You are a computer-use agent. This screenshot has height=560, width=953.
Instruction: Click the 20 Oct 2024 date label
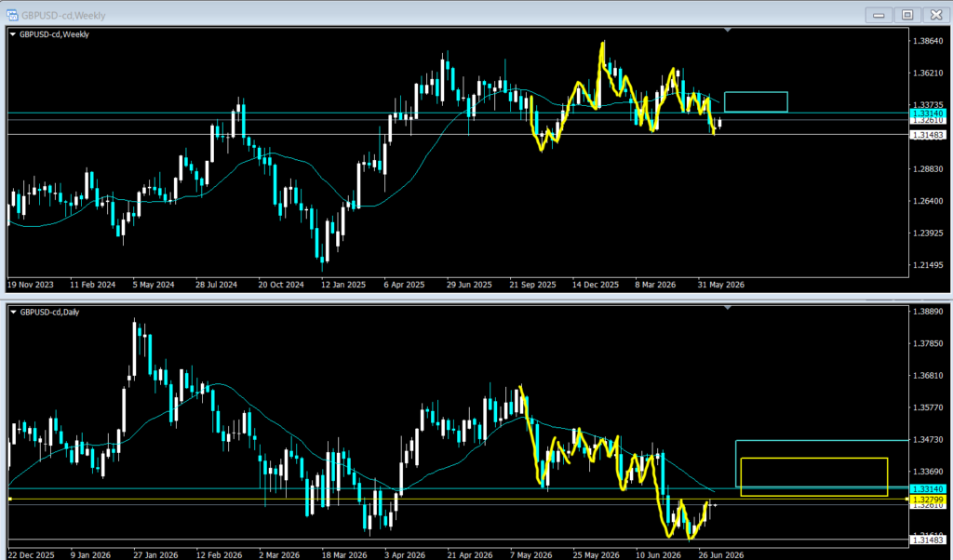point(281,285)
